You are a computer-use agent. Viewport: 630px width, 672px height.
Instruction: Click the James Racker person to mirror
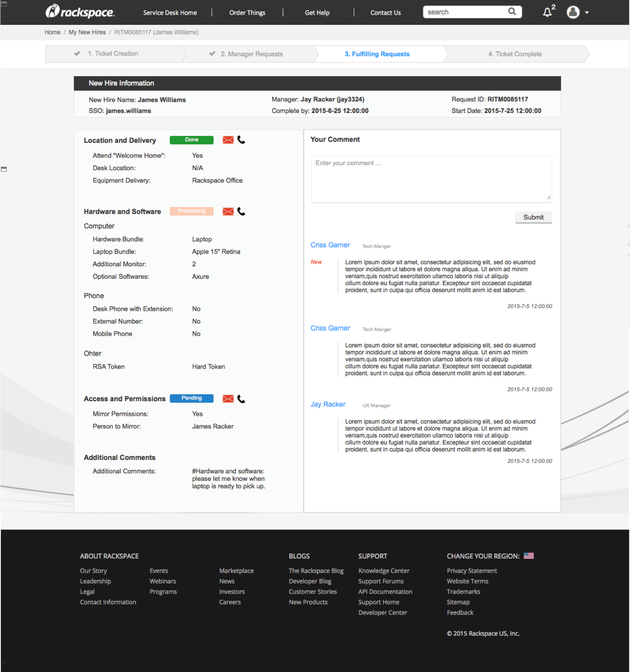click(213, 427)
